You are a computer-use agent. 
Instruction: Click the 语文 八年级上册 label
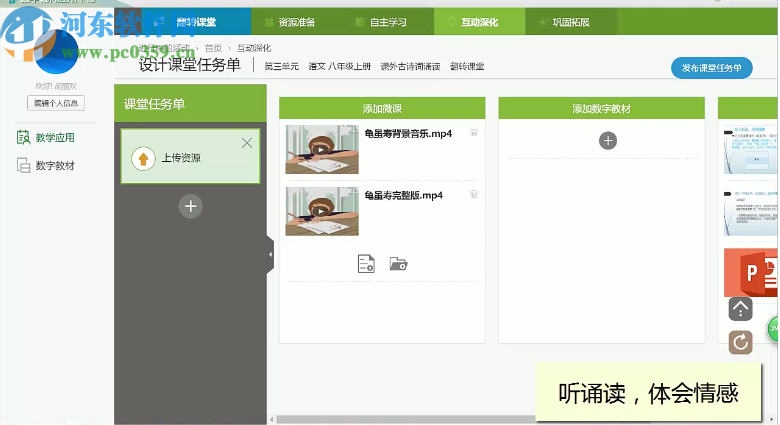339,66
